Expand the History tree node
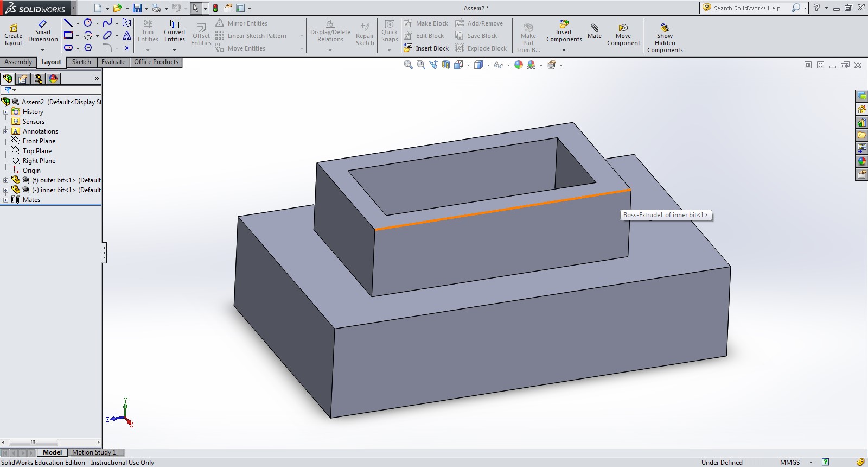 (5, 112)
